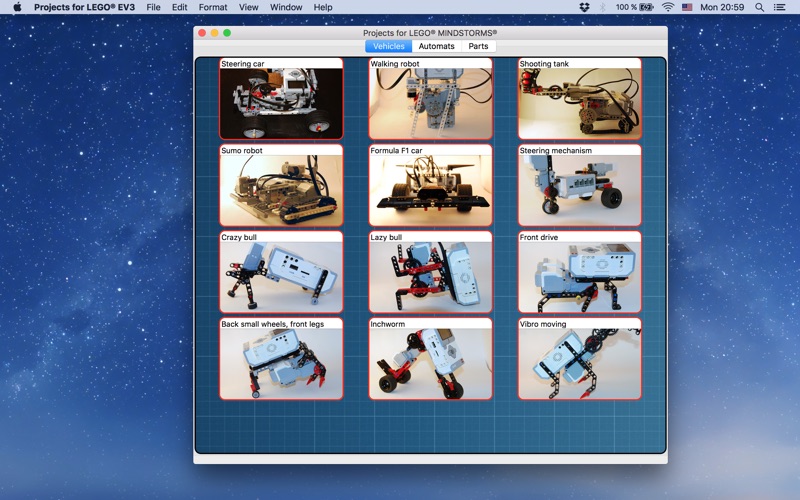
Task: Select the Vibro moving project thumbnail
Action: click(x=580, y=359)
